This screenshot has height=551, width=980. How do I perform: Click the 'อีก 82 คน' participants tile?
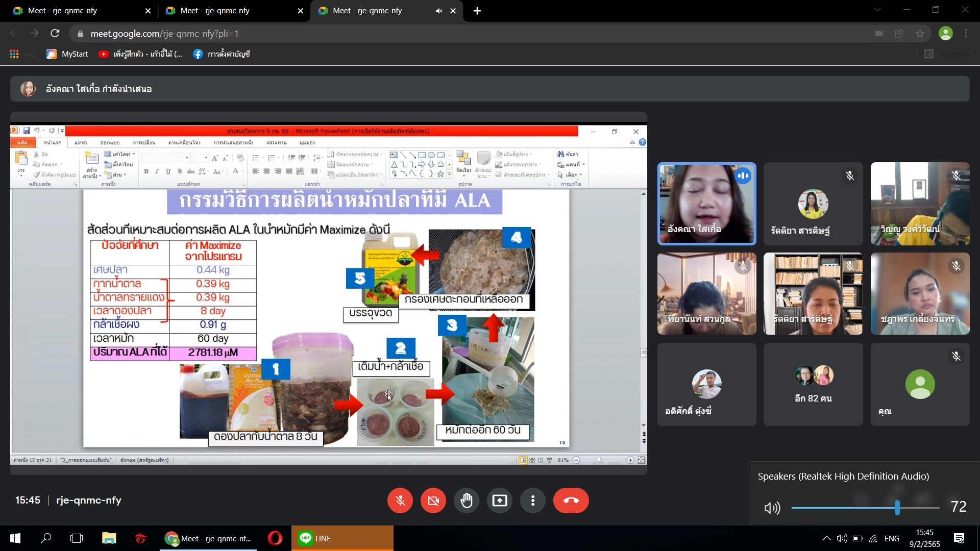point(813,385)
